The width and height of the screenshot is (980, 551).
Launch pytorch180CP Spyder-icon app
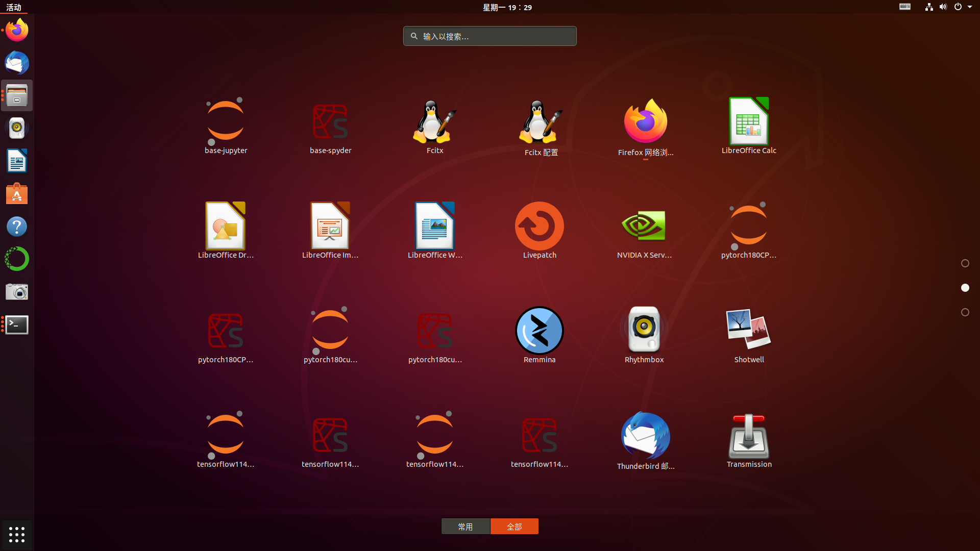pyautogui.click(x=226, y=335)
